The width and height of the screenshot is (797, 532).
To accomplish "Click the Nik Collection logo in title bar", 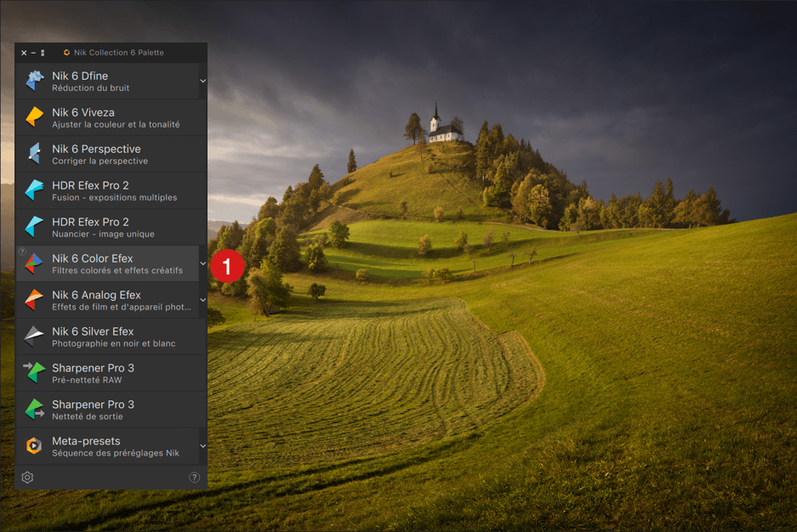I will pyautogui.click(x=66, y=53).
